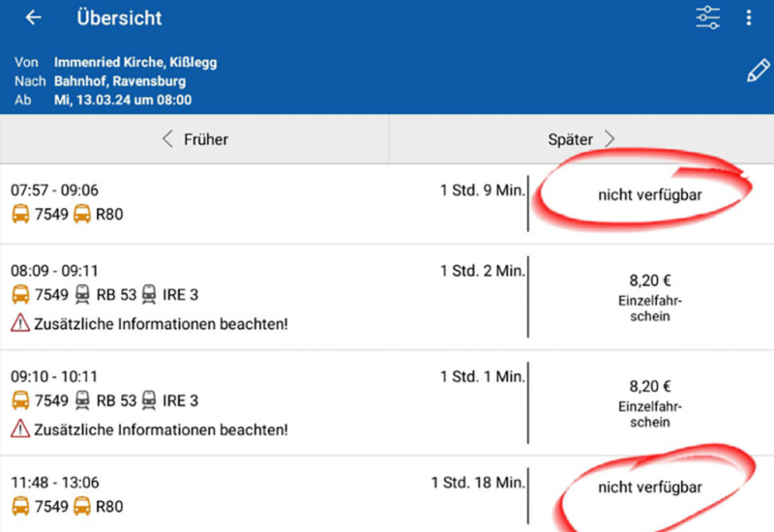This screenshot has width=774, height=532.
Task: Tap the pencil icon to edit the trip
Action: pyautogui.click(x=758, y=73)
